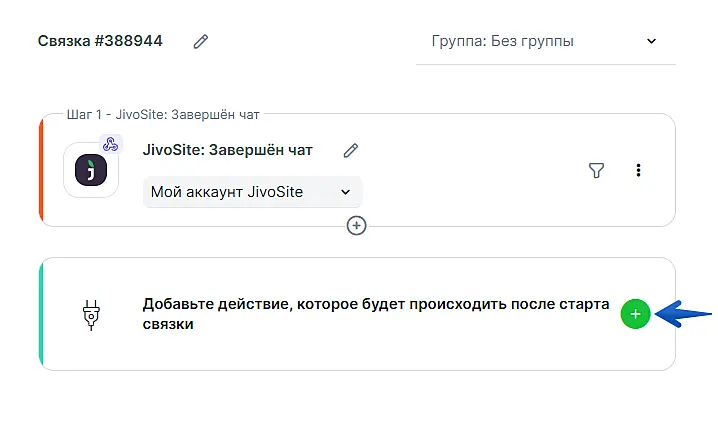The height and width of the screenshot is (425, 718).
Task: Click the orange stripe on step 1 card
Action: pos(42,170)
